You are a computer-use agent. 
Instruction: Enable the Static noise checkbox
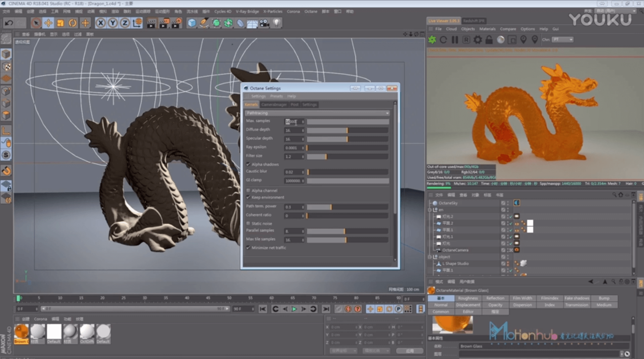coord(248,224)
